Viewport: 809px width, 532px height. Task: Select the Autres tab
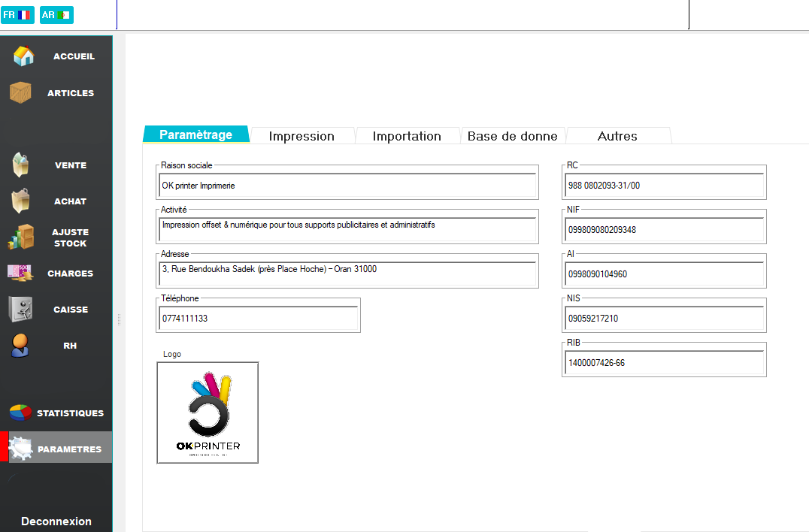(x=617, y=136)
